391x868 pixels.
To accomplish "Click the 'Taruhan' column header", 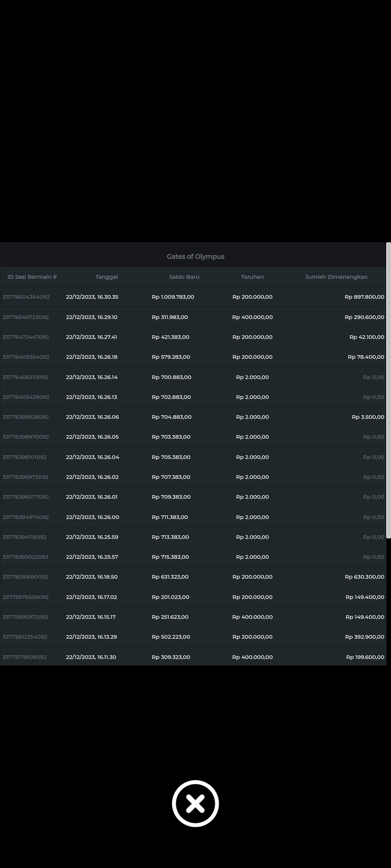I will click(252, 277).
